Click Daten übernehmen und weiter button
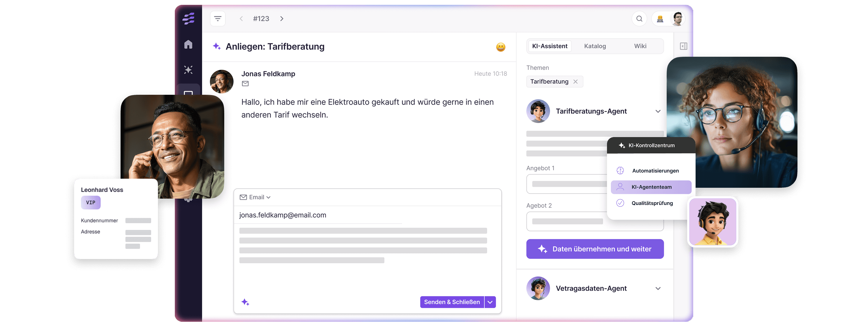 595,249
